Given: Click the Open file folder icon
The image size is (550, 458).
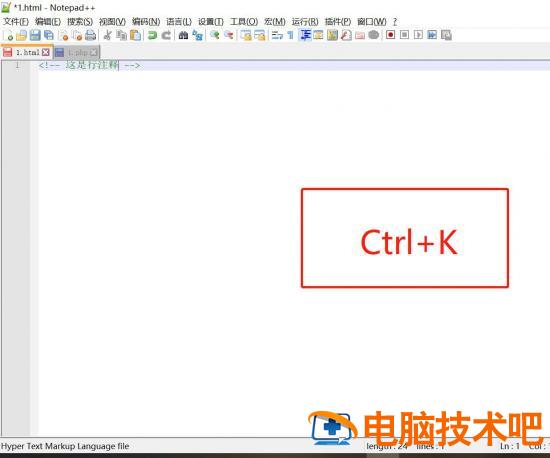Looking at the screenshot, I should (x=21, y=35).
